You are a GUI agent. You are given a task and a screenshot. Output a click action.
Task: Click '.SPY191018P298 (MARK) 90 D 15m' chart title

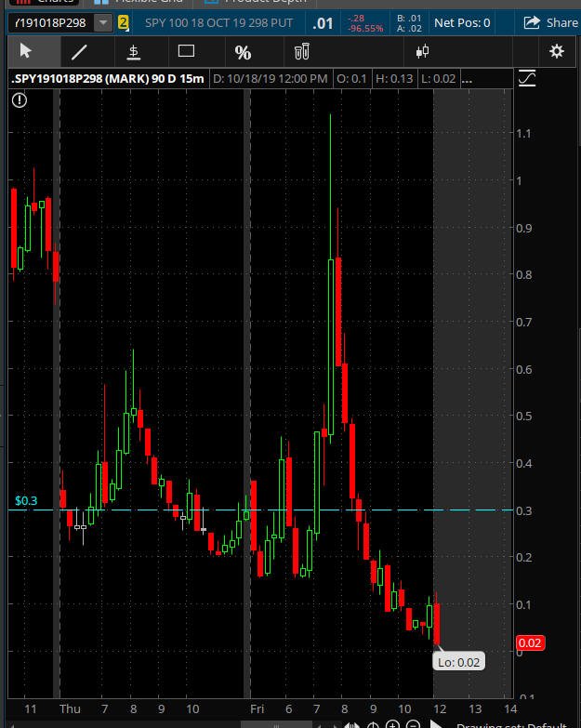click(x=108, y=78)
